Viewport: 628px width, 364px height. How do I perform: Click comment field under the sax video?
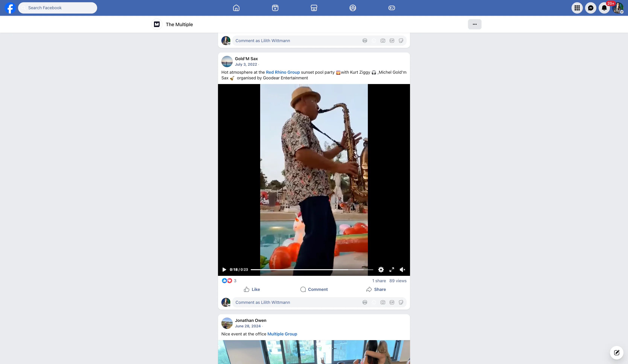(319, 302)
